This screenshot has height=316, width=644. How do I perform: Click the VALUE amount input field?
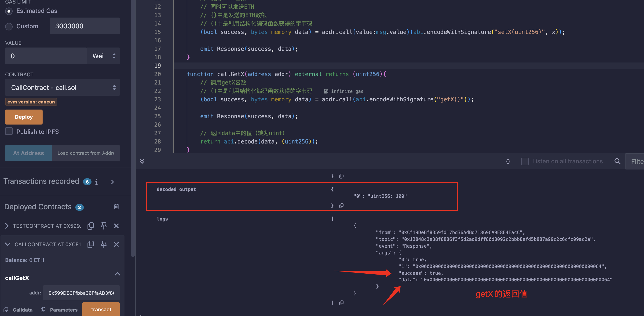pos(46,56)
